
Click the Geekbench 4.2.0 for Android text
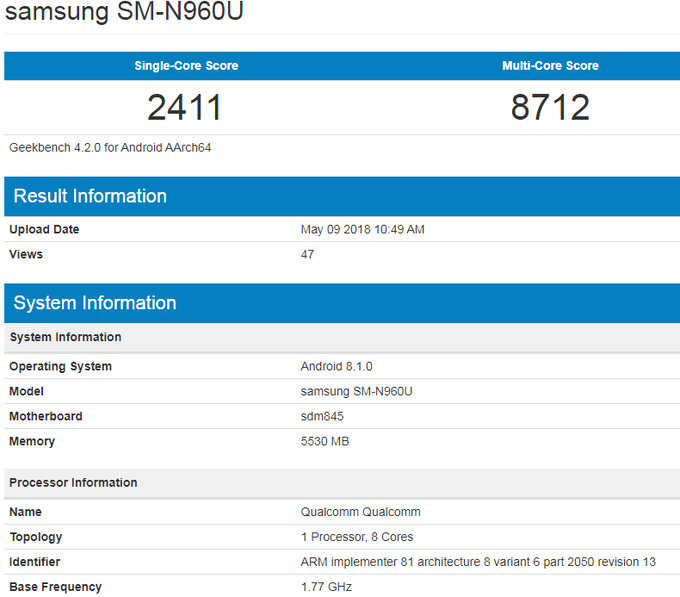coord(110,147)
